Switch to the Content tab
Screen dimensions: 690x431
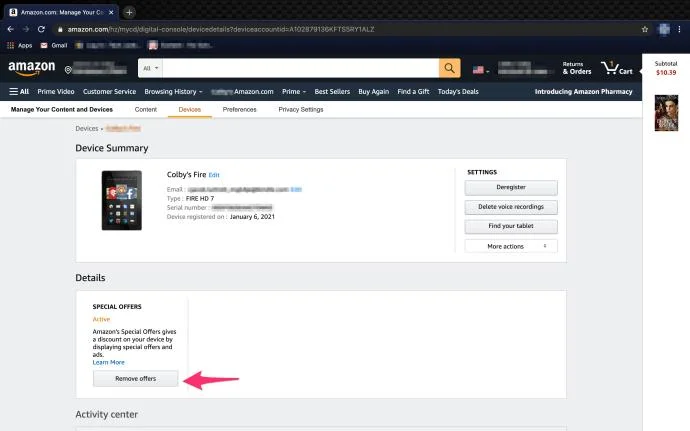click(146, 109)
